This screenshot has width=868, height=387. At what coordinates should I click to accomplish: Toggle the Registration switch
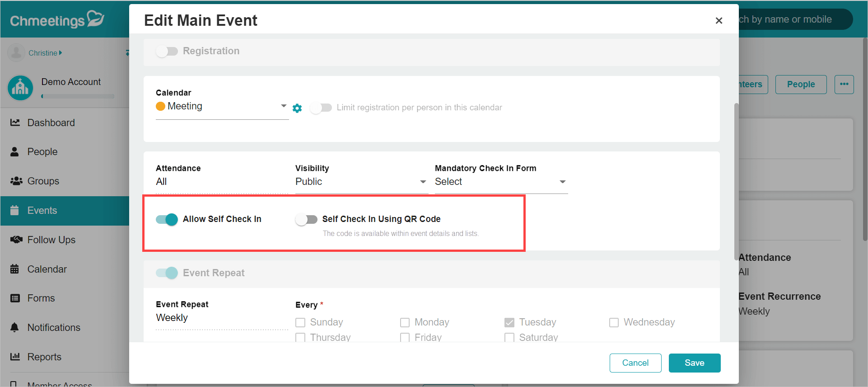[x=167, y=51]
